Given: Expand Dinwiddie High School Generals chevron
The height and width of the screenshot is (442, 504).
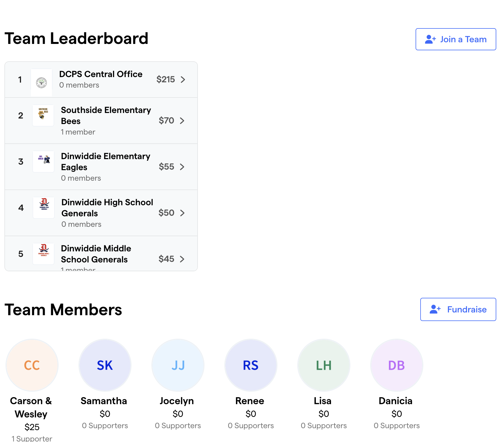Looking at the screenshot, I should [x=182, y=213].
